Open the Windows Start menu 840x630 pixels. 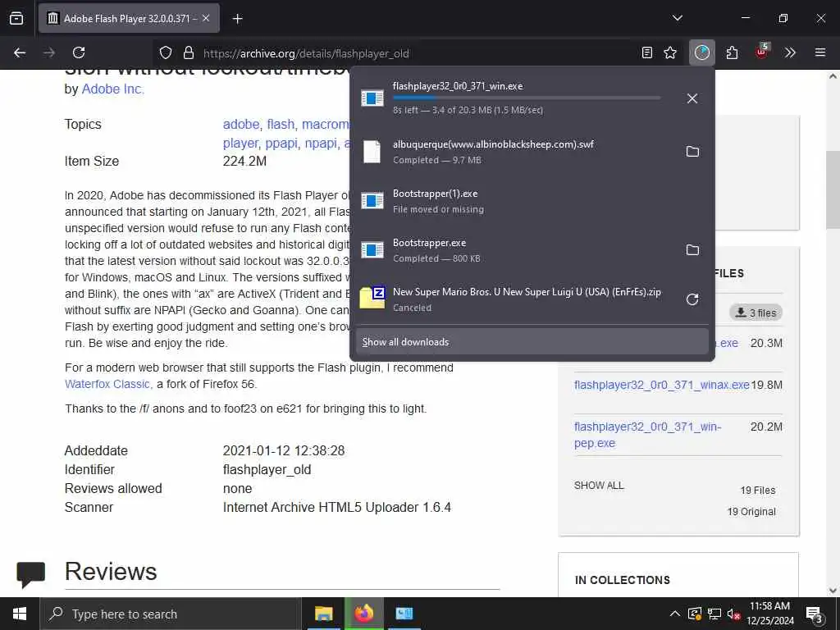point(20,614)
